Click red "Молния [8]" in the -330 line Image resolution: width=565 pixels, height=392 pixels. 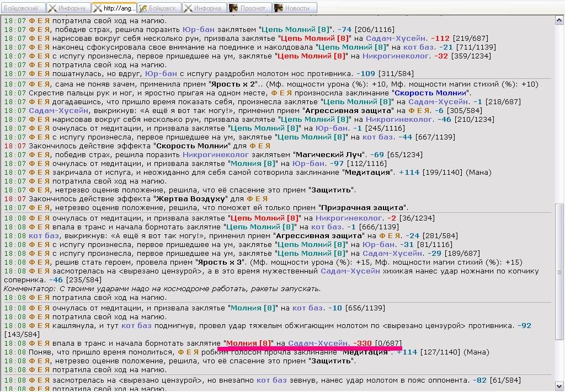(249, 343)
